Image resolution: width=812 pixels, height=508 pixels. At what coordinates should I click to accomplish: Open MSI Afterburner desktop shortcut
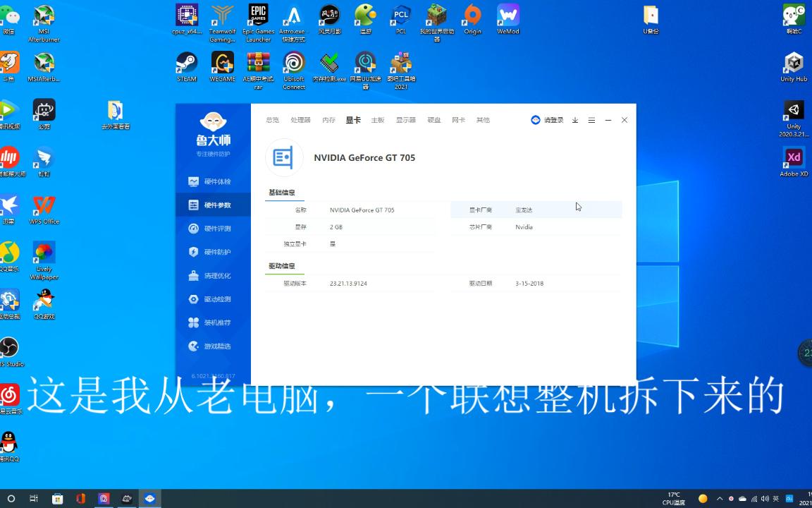(44, 23)
